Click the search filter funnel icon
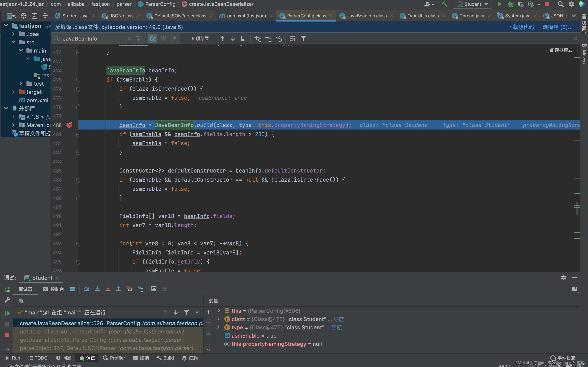The height and width of the screenshot is (367, 588). point(303,39)
